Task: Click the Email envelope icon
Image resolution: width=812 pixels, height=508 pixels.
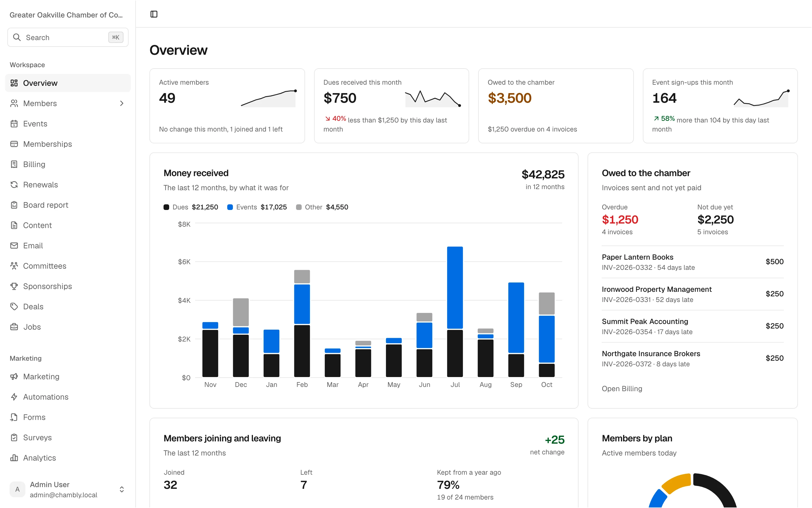Action: 14,246
